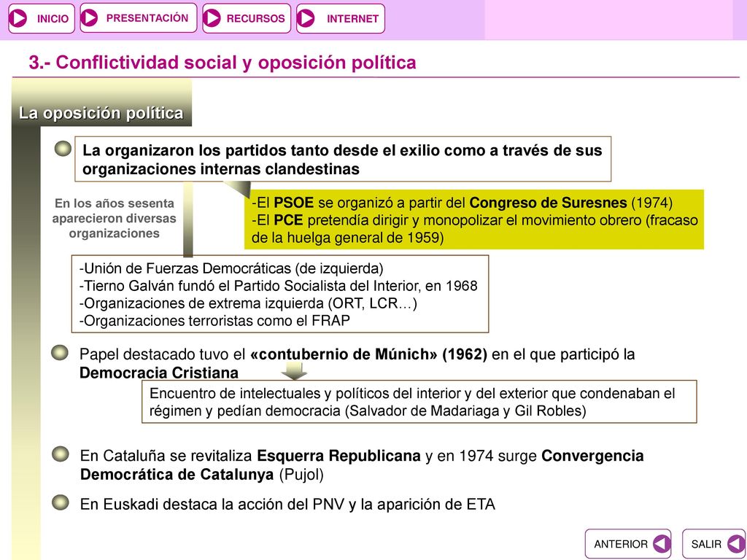Click 'Organizaciones de extrema izquierda (ORT, LCR…)'
The width and height of the screenshot is (747, 560).
248,303
